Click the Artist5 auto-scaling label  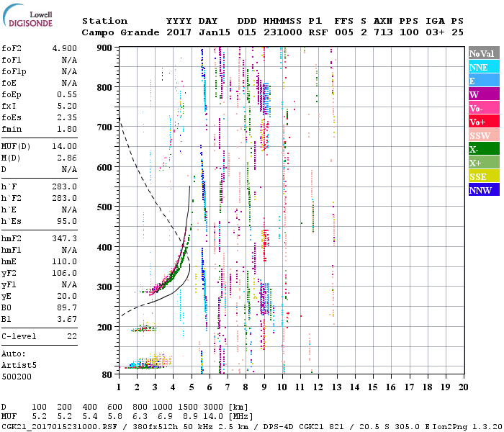coord(19,365)
